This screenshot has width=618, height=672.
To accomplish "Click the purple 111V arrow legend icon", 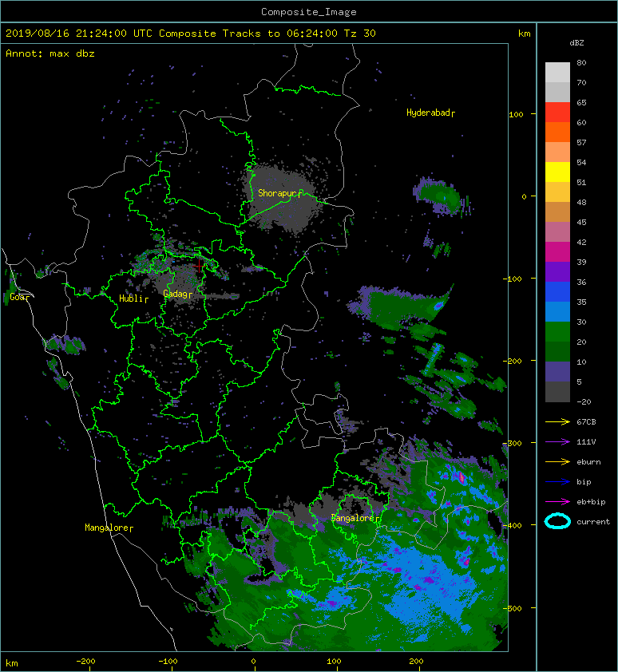I will tap(557, 442).
